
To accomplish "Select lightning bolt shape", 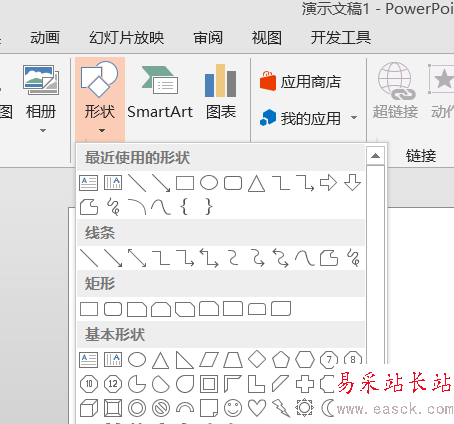I will click(281, 408).
